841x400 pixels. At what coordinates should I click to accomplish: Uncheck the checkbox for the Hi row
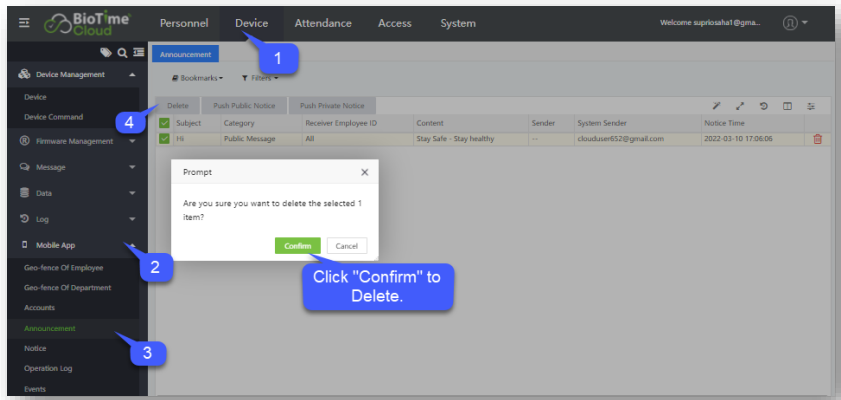(165, 139)
